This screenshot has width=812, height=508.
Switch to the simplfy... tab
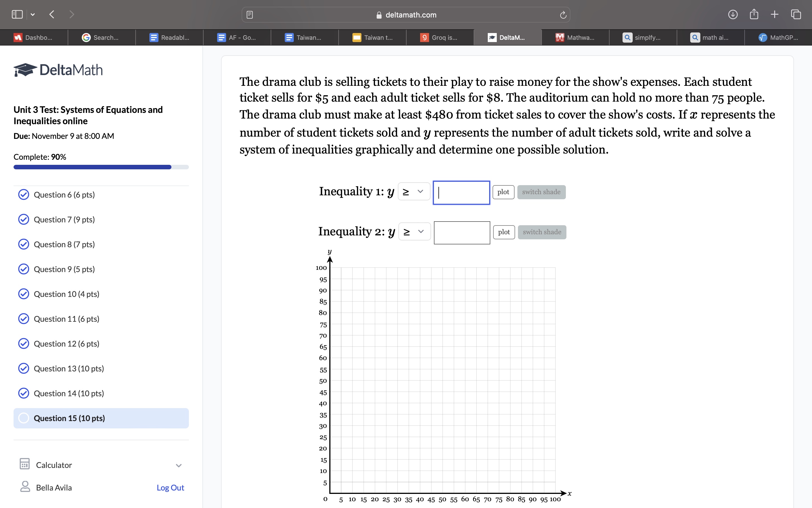[643, 38]
